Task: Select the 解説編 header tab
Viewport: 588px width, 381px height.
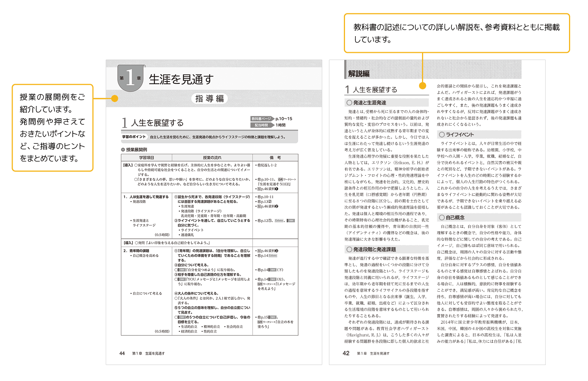Action: click(x=359, y=73)
